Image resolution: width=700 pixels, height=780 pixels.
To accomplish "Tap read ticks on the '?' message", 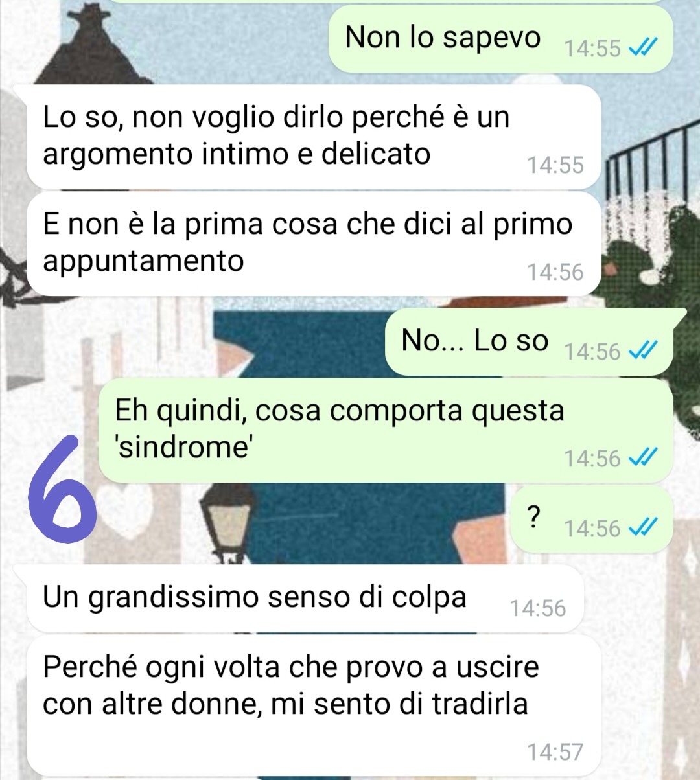I will [x=644, y=529].
